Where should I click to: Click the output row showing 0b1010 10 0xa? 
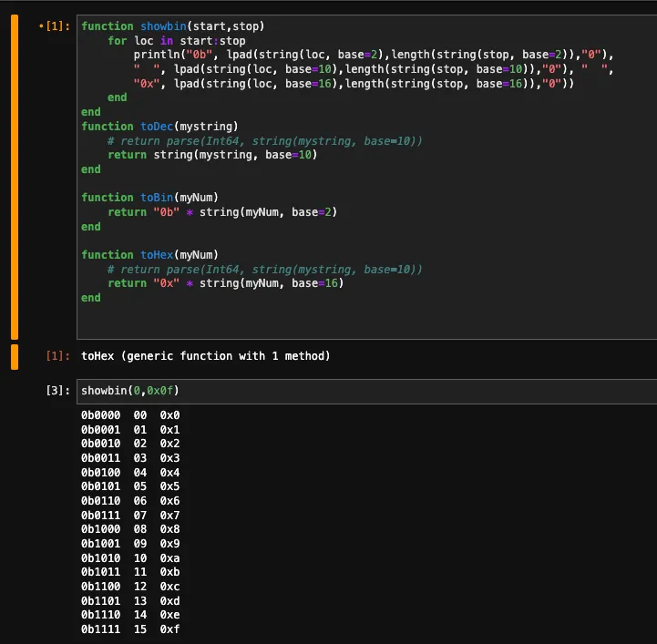click(x=130, y=557)
